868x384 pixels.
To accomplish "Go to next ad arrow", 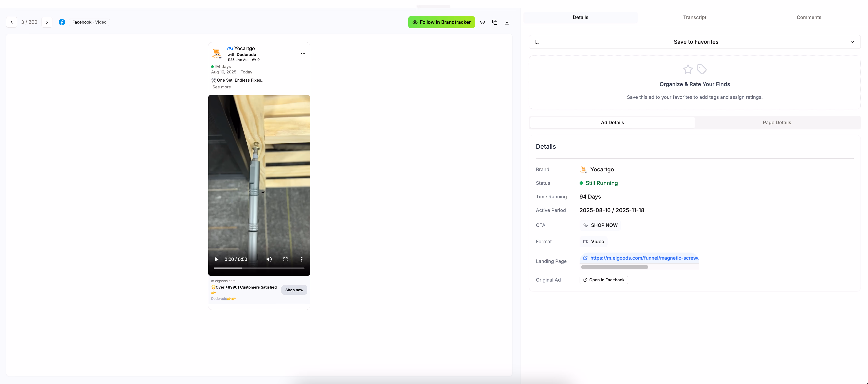I will 47,22.
